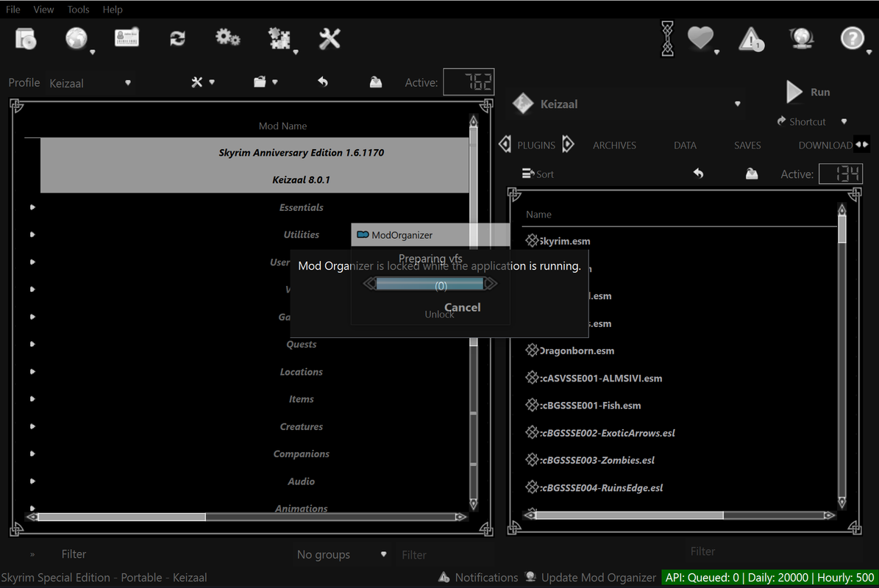Expand the Locations separator
Viewport: 879px width, 588px height.
[32, 371]
